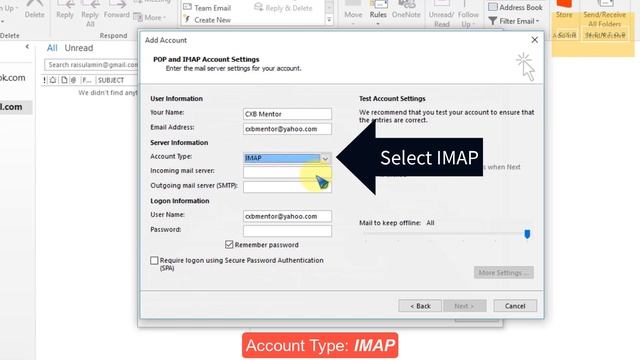Select Create New quick step

[x=207, y=20]
